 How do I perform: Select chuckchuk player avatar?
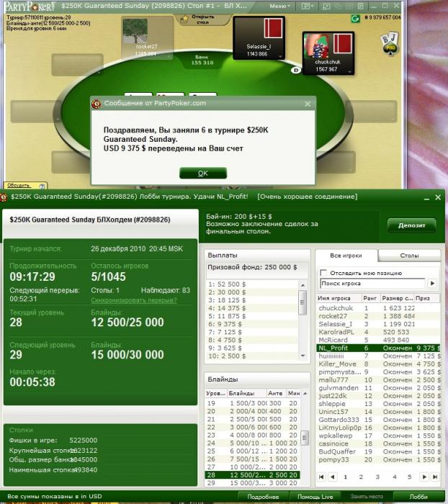coord(316,45)
